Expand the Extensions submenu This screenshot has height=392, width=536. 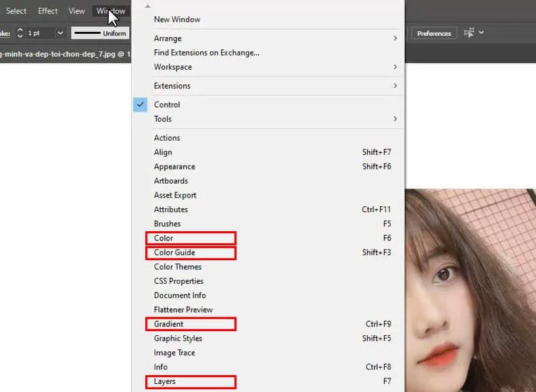click(395, 86)
